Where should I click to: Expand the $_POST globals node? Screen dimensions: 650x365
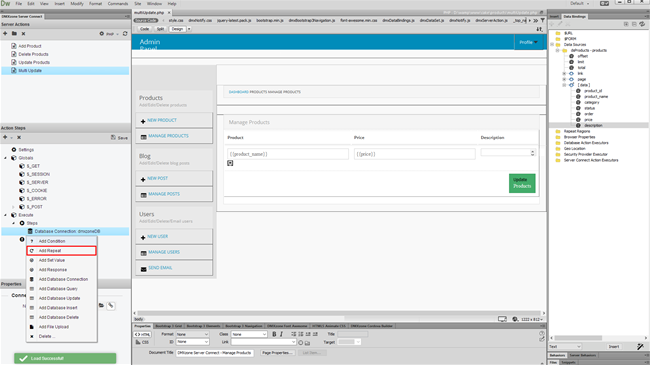click(14, 207)
